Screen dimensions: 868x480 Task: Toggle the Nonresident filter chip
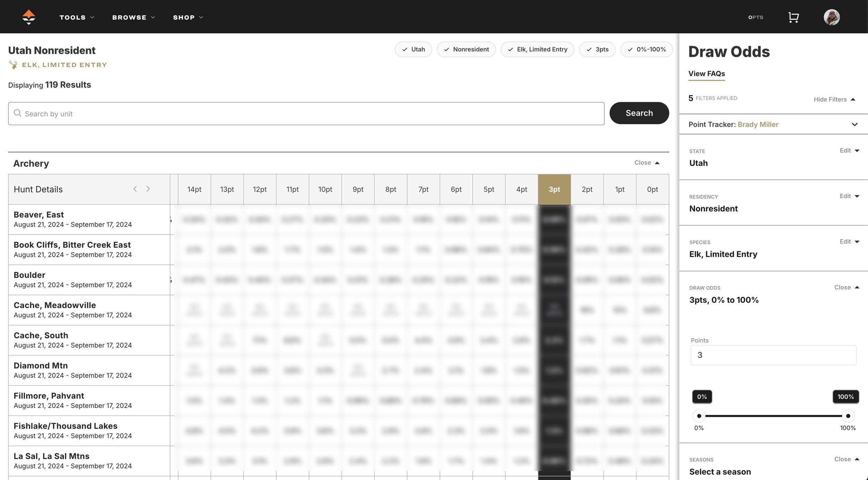(x=466, y=49)
